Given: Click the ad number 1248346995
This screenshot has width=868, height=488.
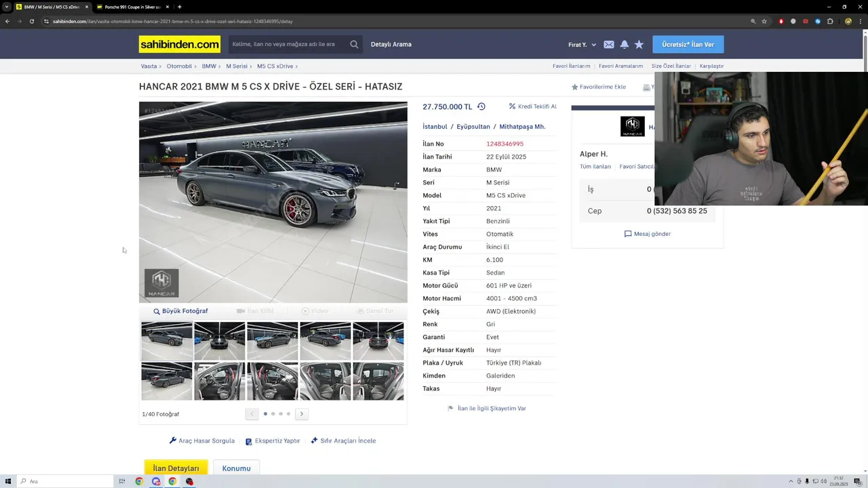Looking at the screenshot, I should point(505,144).
